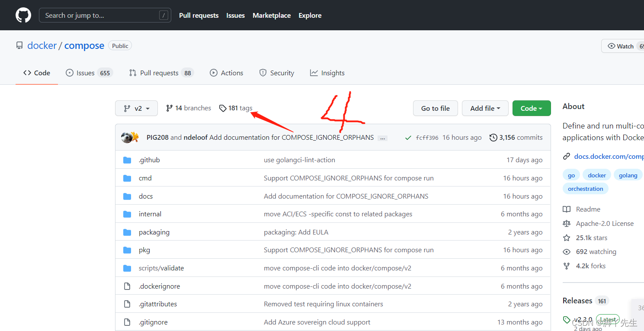Click the GitHub octocat logo
This screenshot has width=644, height=331.
[23, 15]
